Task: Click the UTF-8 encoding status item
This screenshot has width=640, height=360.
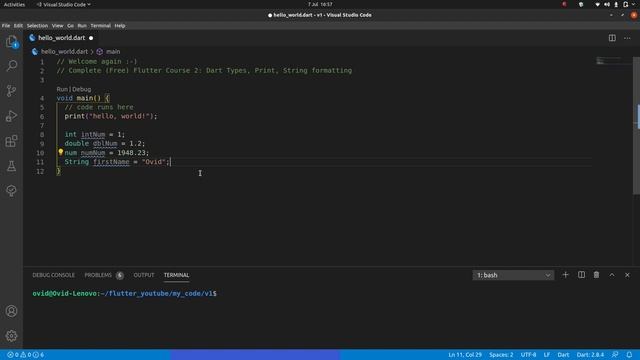Action: [x=528, y=355]
